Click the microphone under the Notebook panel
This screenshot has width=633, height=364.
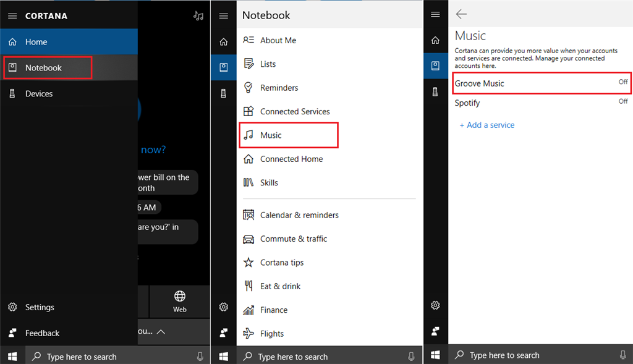[411, 357]
